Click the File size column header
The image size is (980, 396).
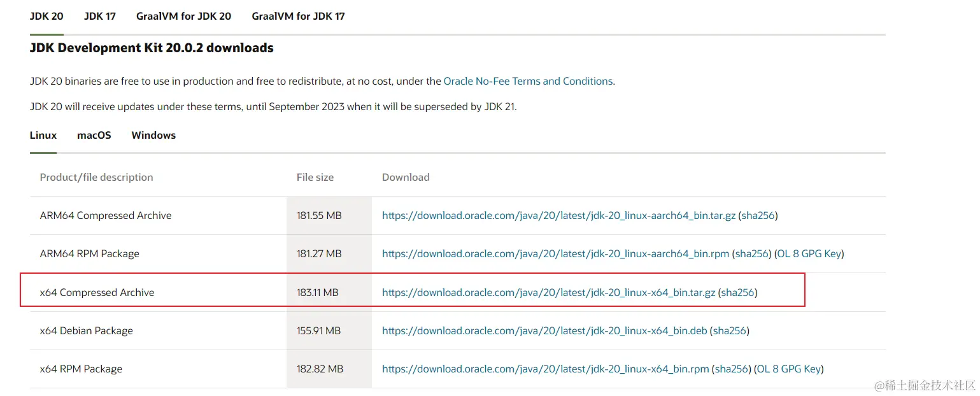315,177
